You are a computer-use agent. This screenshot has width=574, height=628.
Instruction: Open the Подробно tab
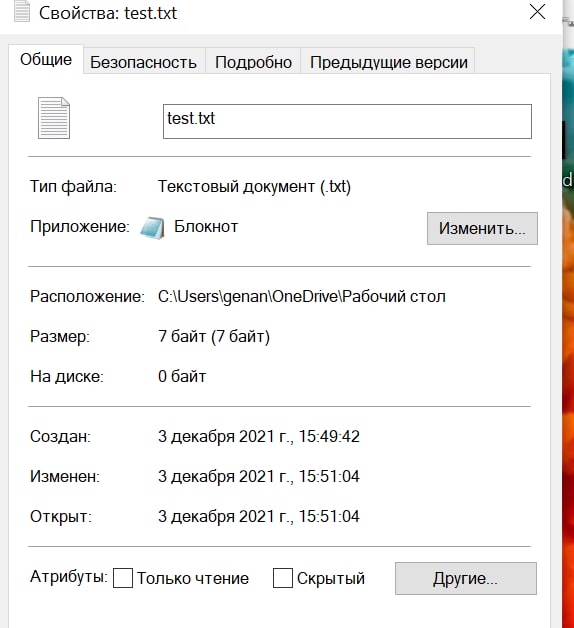point(253,62)
